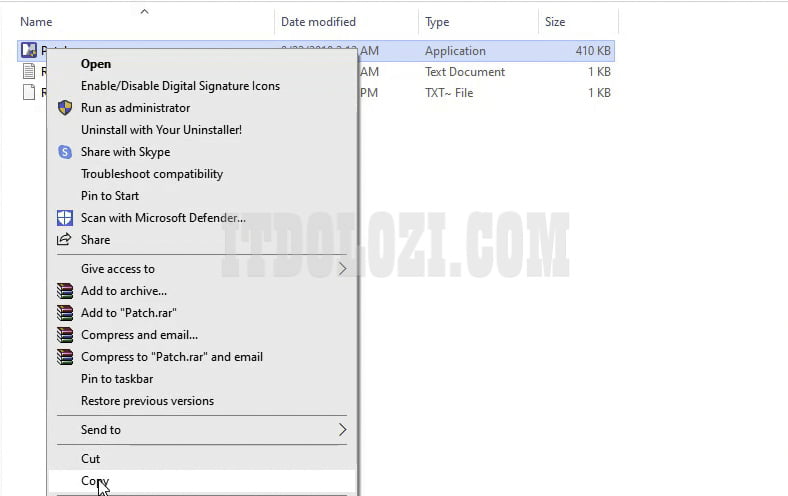Choose Uninstall with Your Uninstaller!
The height and width of the screenshot is (496, 788).
(161, 130)
